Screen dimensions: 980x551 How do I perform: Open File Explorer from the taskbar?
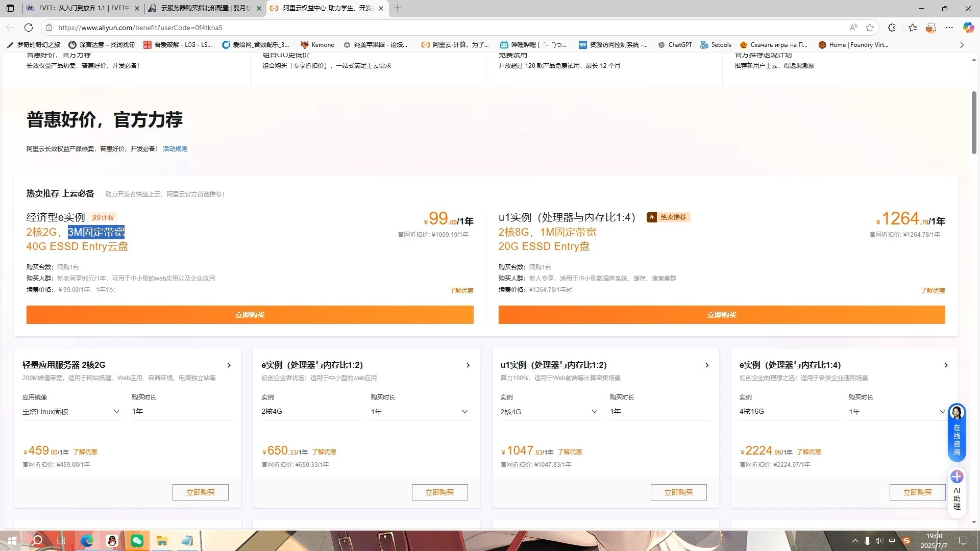(x=162, y=541)
